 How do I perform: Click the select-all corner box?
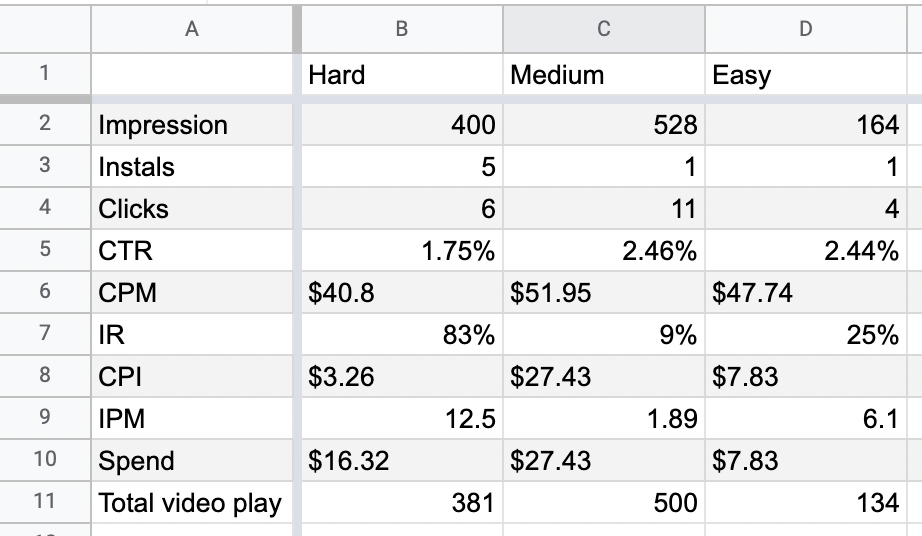tap(44, 29)
